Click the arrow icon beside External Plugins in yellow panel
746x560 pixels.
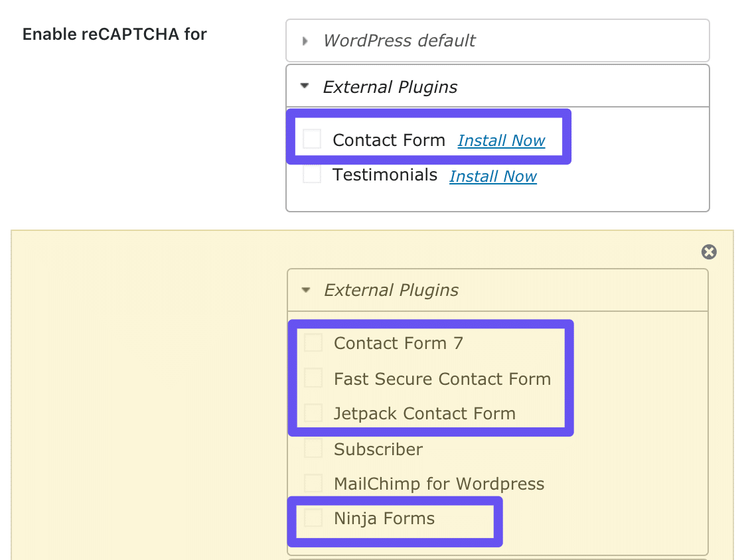coord(306,290)
